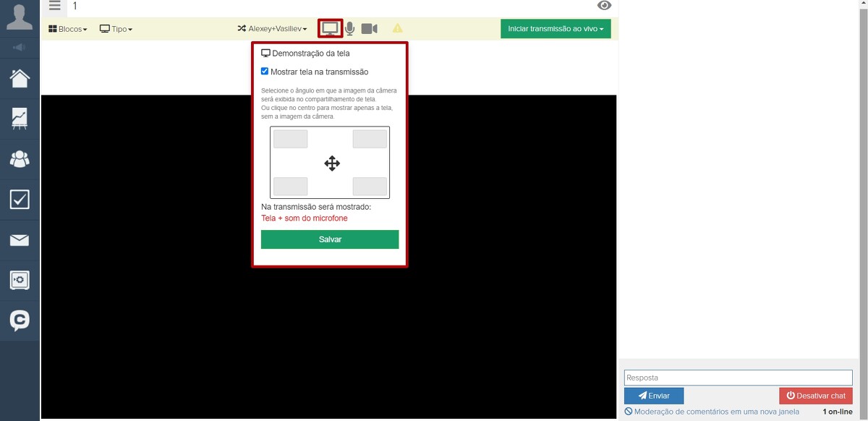Viewport: 868px width, 421px height.
Task: Uncheck Mostrar tela na transmissão checkbox
Action: pos(265,72)
